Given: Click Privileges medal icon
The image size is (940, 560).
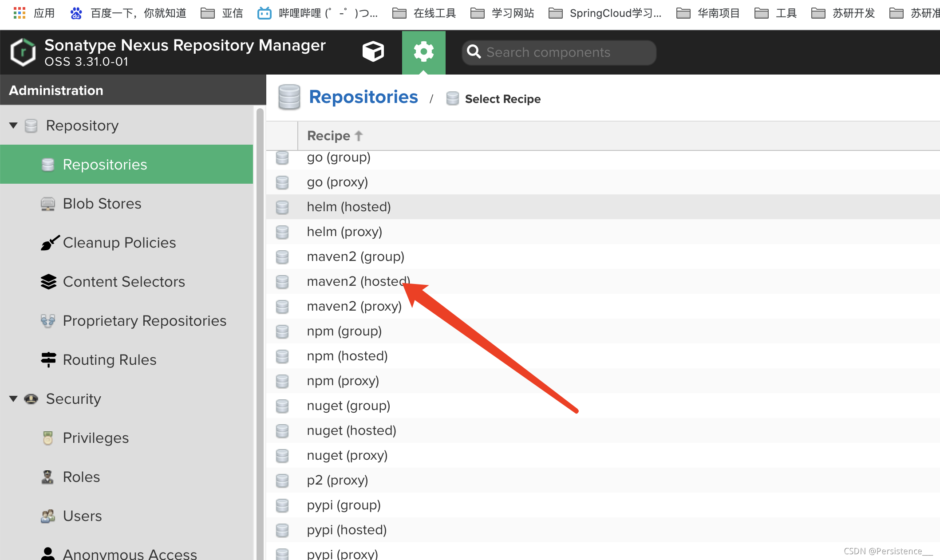Looking at the screenshot, I should (48, 438).
